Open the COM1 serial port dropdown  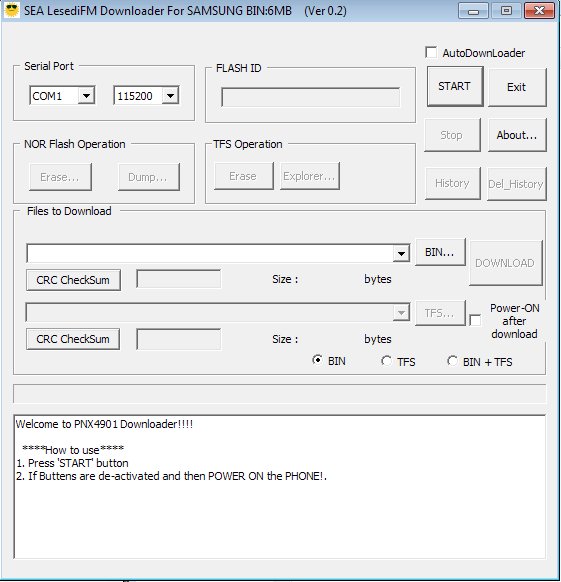(86, 96)
